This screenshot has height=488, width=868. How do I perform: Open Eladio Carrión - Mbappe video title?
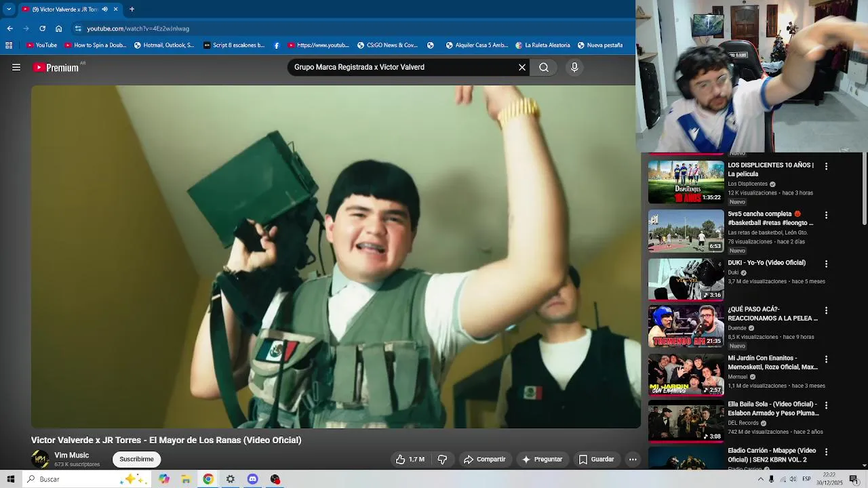pyautogui.click(x=772, y=455)
